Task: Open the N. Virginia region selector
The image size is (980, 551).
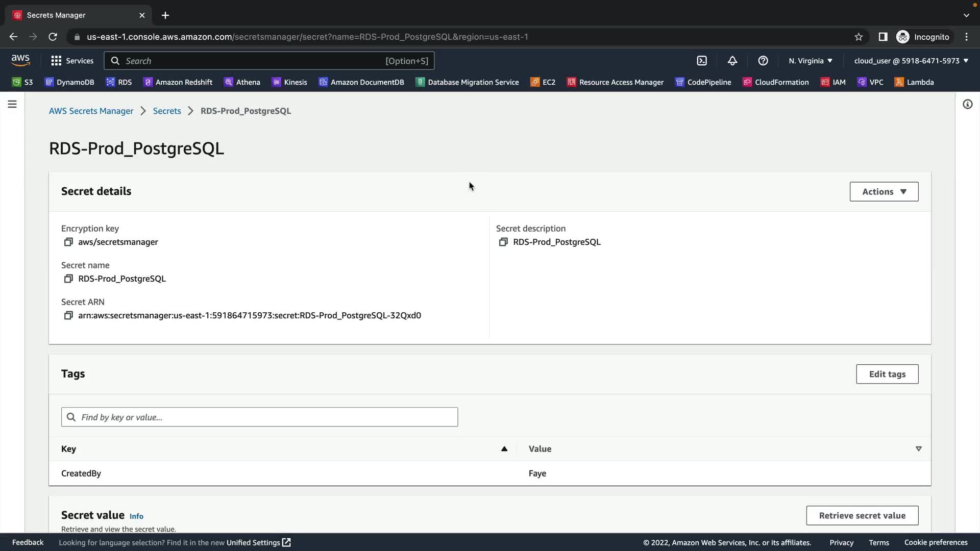Action: tap(810, 61)
